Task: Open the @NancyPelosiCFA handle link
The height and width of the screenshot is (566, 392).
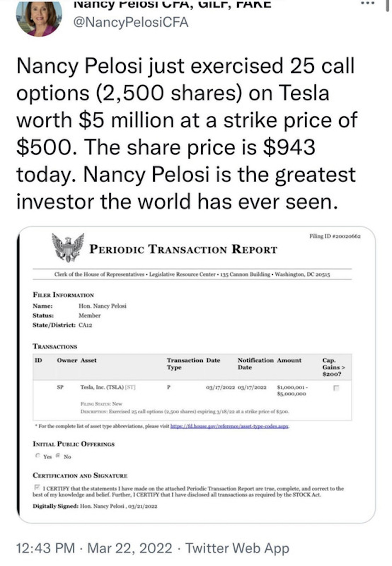Action: [131, 22]
